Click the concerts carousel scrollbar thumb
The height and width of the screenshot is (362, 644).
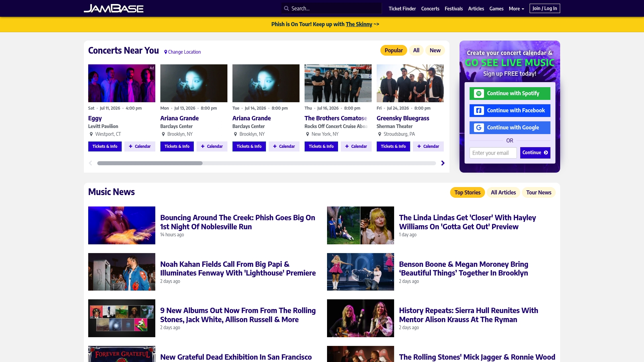[x=150, y=163]
